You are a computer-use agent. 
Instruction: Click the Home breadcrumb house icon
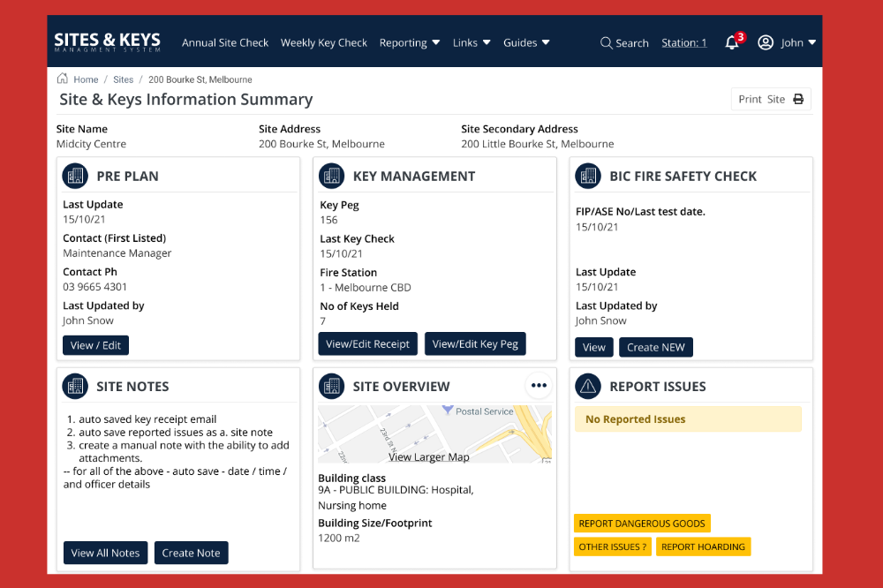point(63,79)
